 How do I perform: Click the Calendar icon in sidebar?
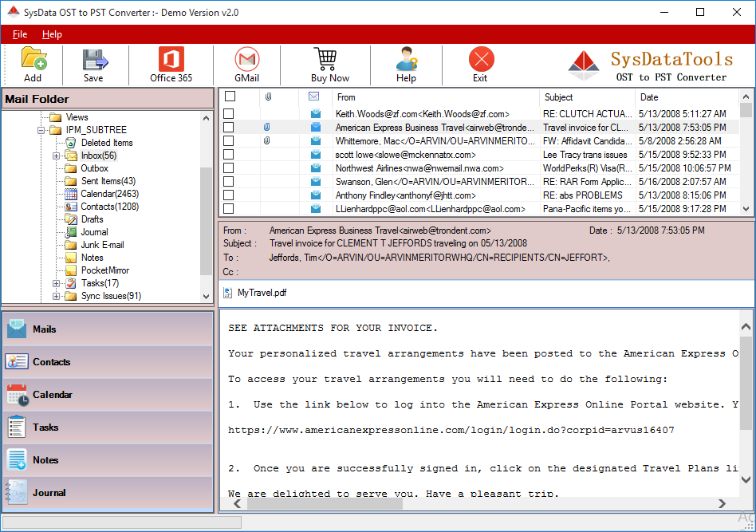click(18, 395)
